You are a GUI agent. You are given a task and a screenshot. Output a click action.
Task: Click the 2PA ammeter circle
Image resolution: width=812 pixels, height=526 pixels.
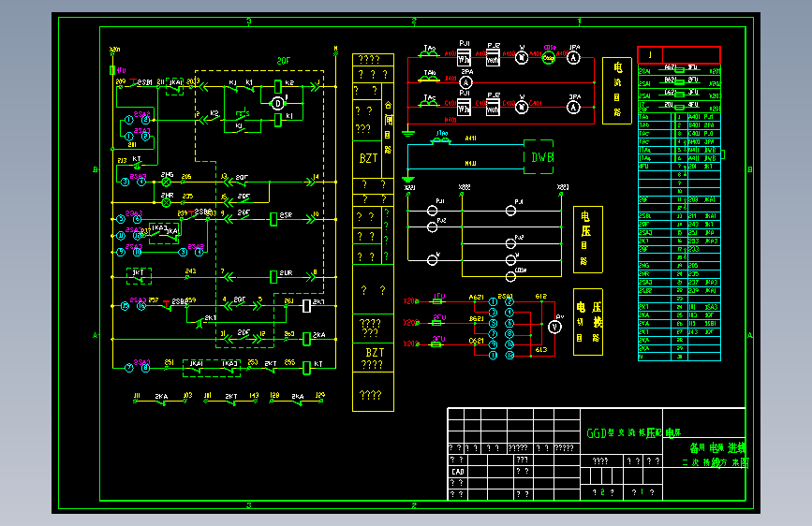466,82
